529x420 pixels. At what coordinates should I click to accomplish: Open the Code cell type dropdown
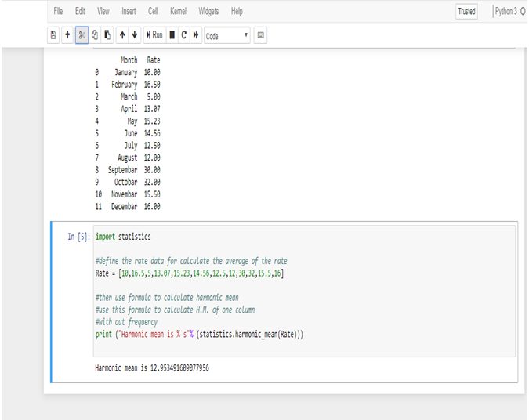click(227, 35)
